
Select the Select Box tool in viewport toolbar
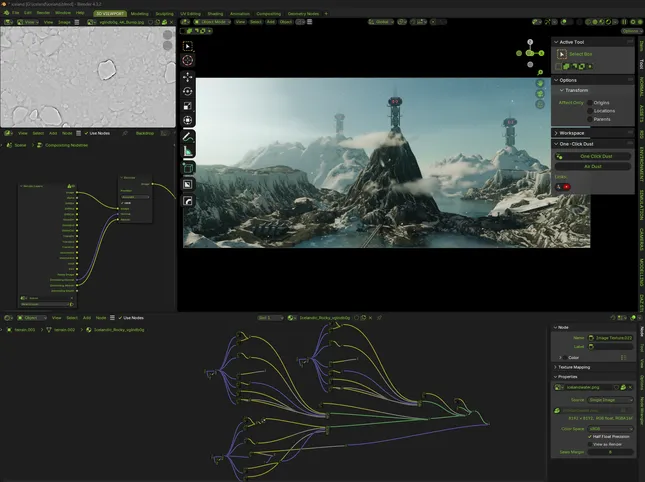coord(188,46)
